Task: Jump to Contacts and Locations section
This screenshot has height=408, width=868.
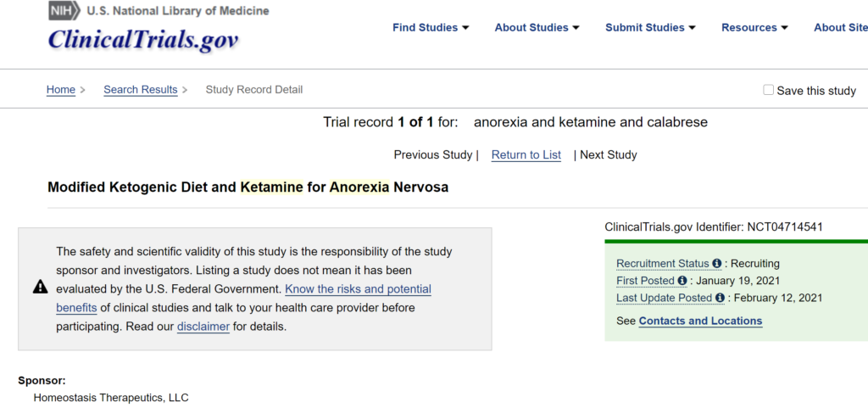Action: point(700,321)
